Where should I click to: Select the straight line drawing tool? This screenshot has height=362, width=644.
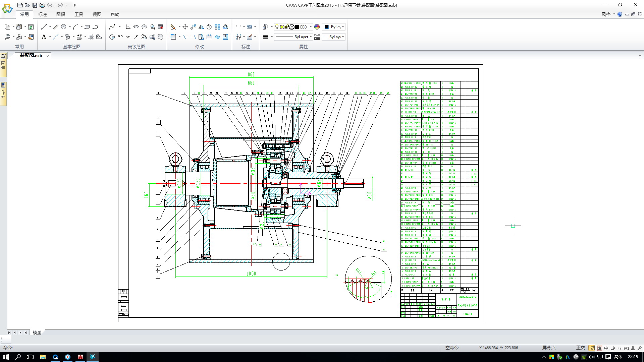[44, 27]
